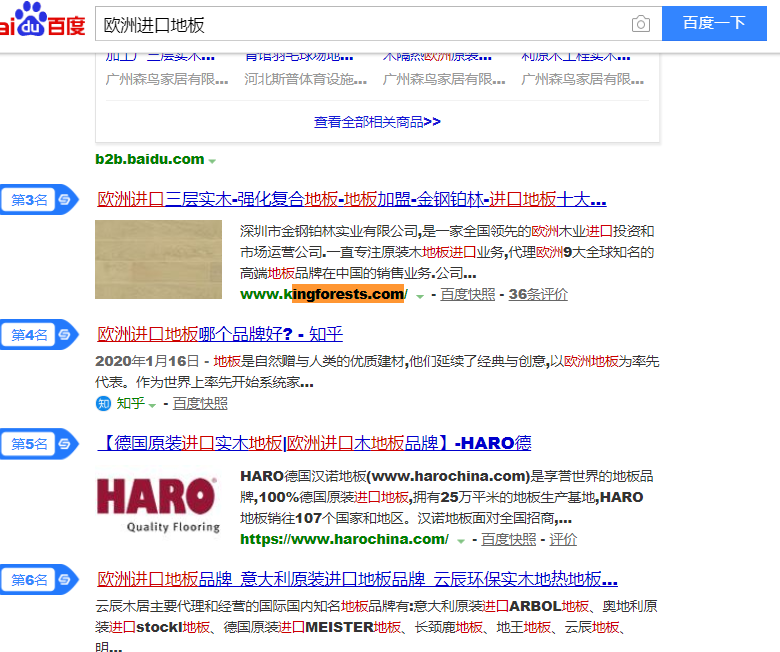Click b2b.baidu.com source link

(150, 159)
